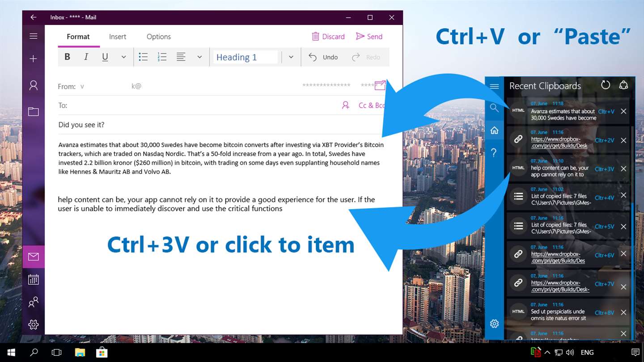Send the email

pyautogui.click(x=369, y=37)
